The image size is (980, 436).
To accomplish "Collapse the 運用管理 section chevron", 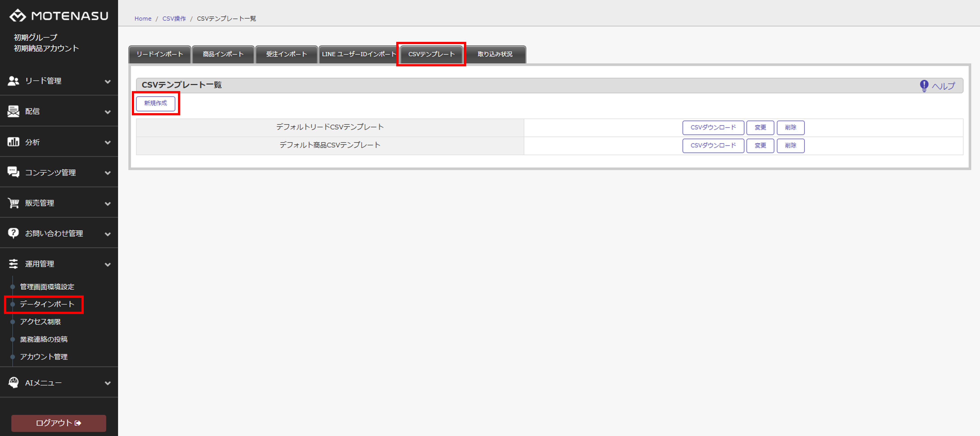I will [x=108, y=264].
